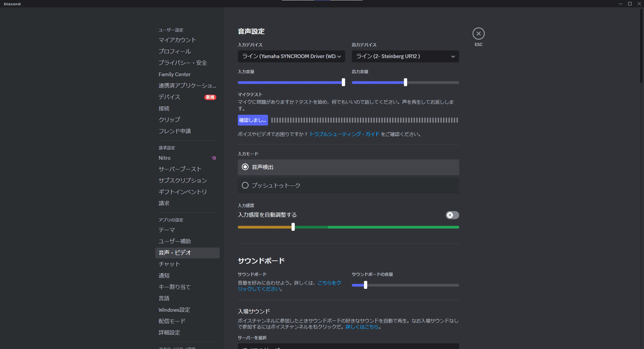The width and height of the screenshot is (644, 349).
Task: Open サブスクリプション settings
Action: click(x=187, y=180)
